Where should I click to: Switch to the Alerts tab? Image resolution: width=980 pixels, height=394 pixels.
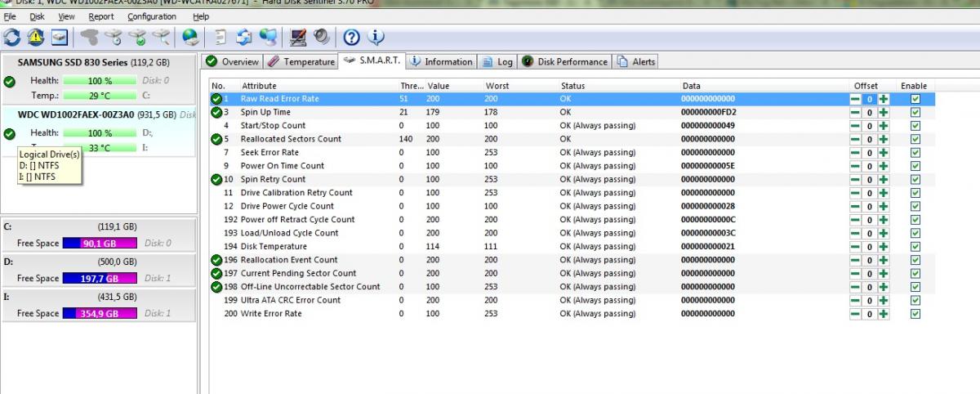pyautogui.click(x=636, y=61)
